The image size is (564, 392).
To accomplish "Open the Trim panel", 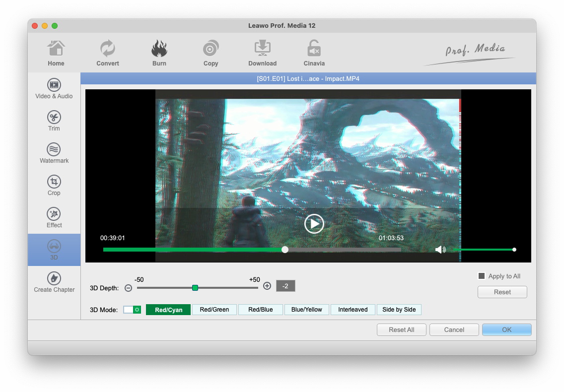I will [x=54, y=121].
